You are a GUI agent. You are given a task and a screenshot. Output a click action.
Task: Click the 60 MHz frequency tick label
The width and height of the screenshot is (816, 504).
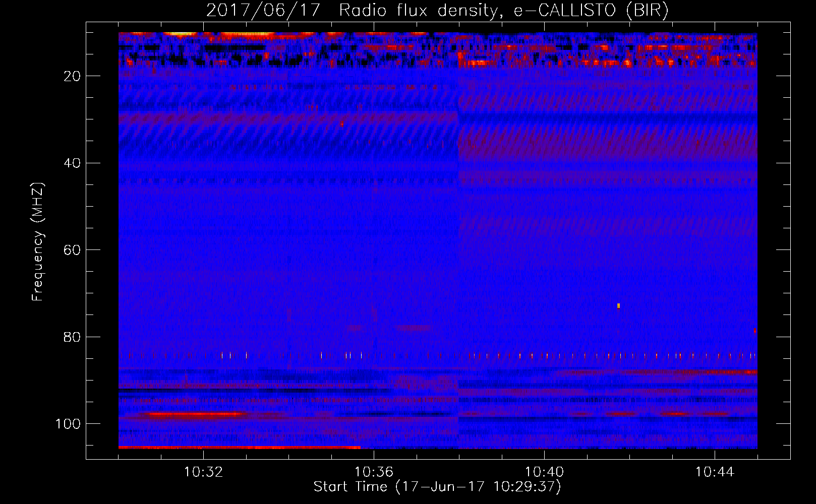73,250
